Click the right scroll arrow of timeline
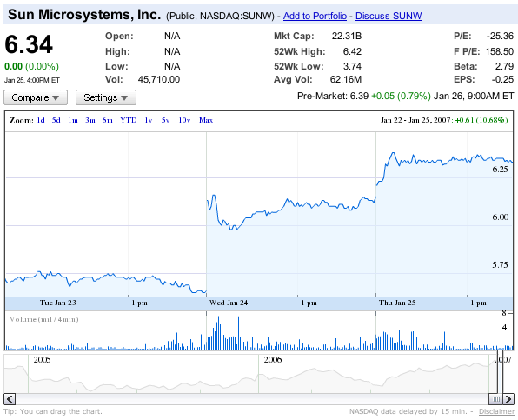 click(508, 399)
